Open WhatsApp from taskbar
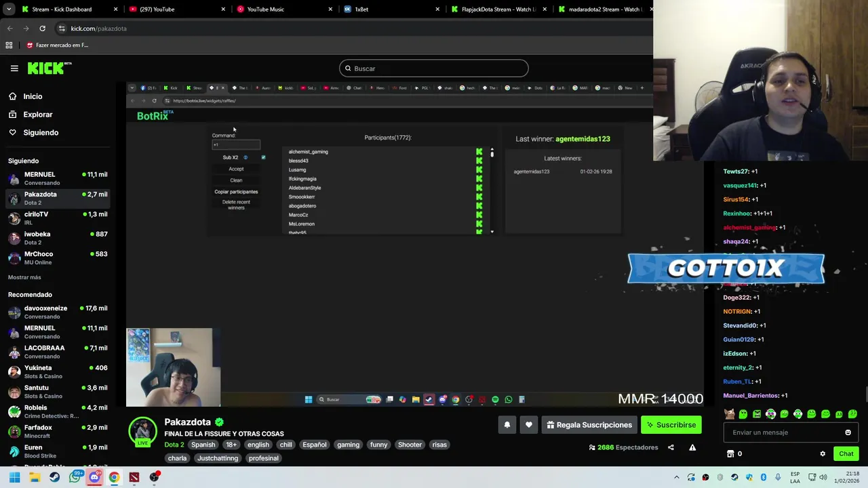 (x=75, y=477)
